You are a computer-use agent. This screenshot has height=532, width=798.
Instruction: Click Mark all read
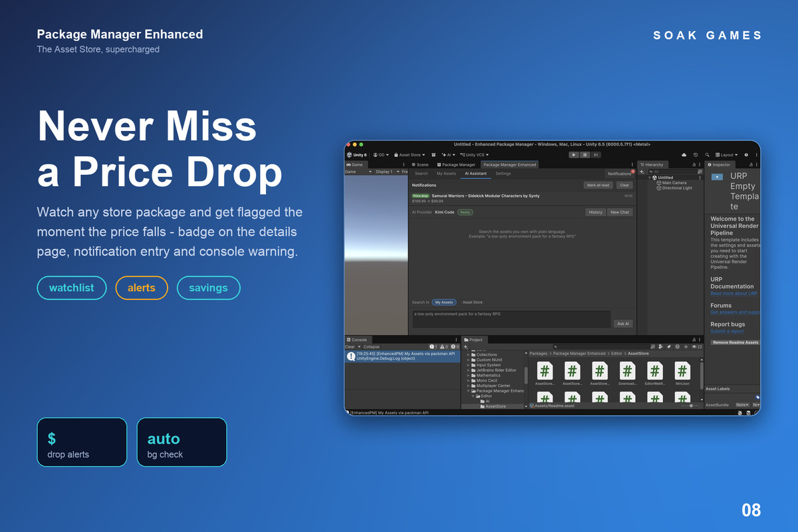click(x=598, y=185)
